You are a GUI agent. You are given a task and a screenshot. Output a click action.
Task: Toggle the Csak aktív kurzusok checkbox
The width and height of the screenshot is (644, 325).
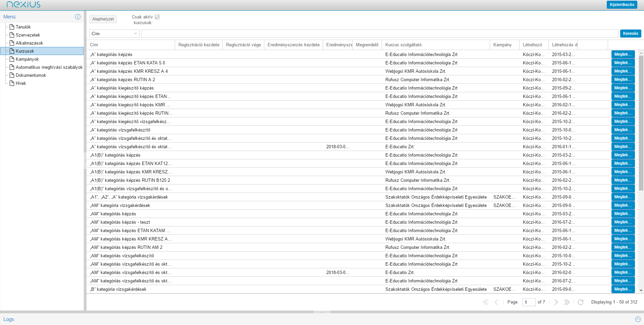tap(157, 17)
